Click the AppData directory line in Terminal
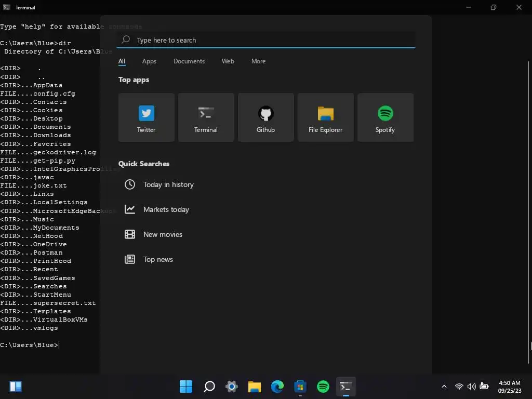 point(31,85)
